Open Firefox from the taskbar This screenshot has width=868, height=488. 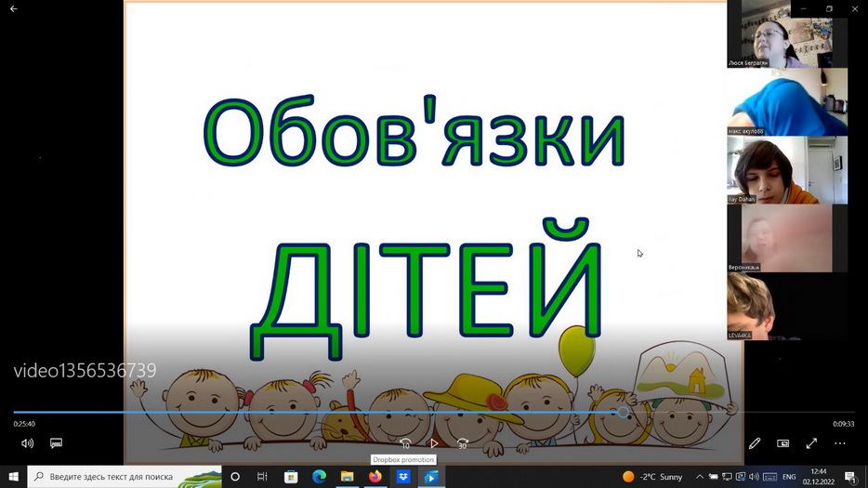[375, 477]
